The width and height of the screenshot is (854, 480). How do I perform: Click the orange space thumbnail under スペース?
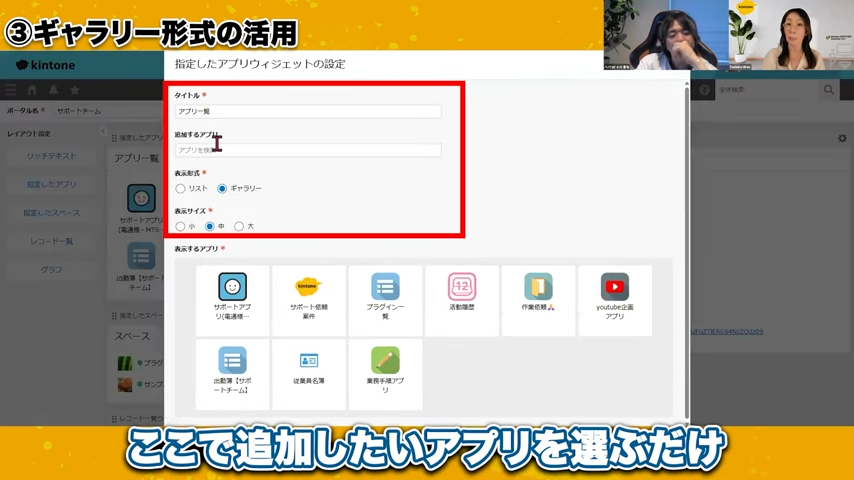(125, 384)
